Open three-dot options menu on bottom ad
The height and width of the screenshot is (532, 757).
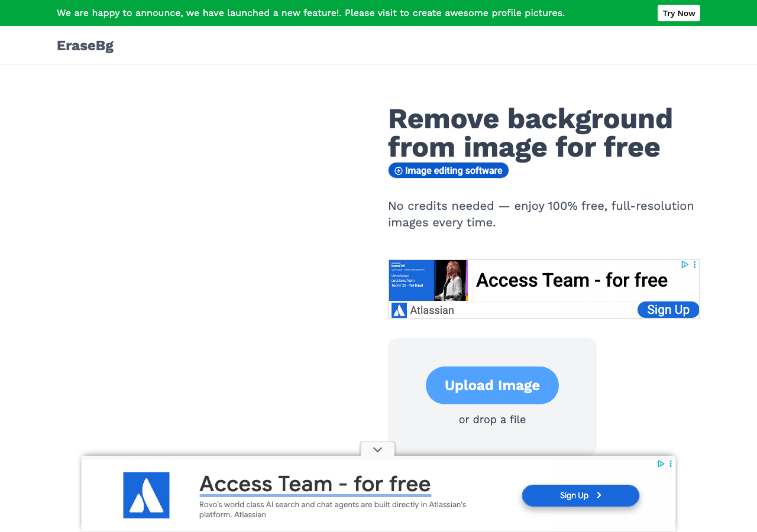(x=671, y=464)
